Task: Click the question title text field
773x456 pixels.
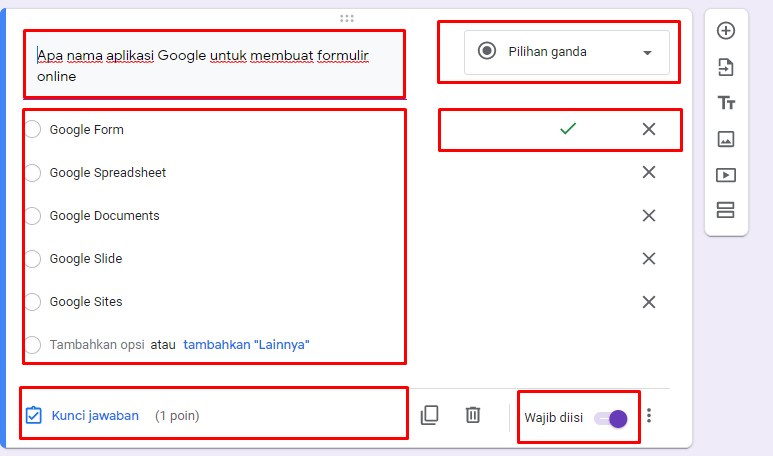Action: (x=213, y=65)
